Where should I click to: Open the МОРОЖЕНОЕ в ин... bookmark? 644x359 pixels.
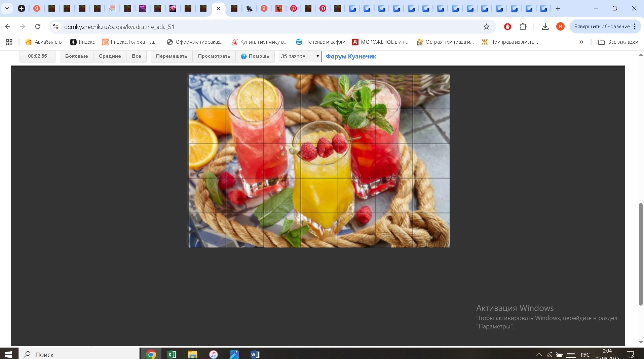pyautogui.click(x=380, y=42)
